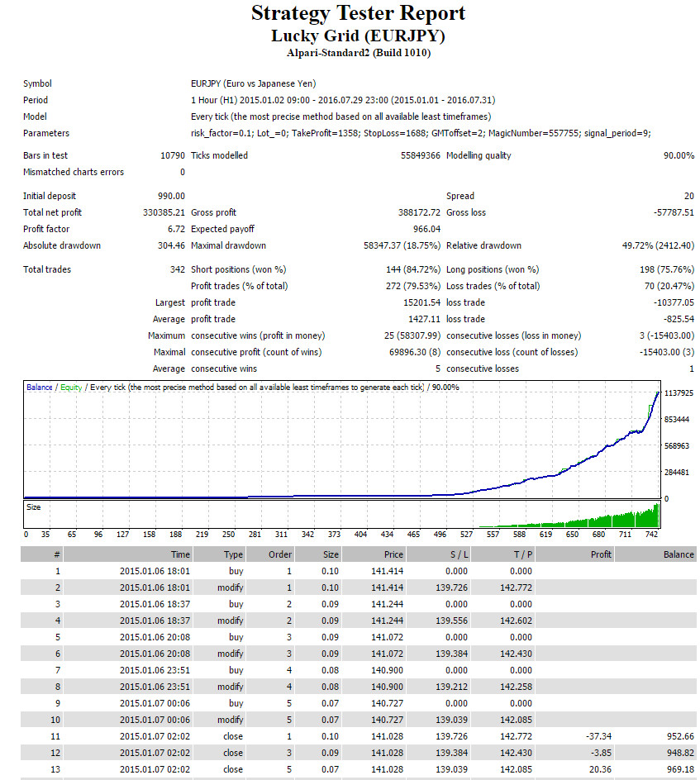Click the modify type cell in row 6
This screenshot has height=780, width=700.
point(231,654)
